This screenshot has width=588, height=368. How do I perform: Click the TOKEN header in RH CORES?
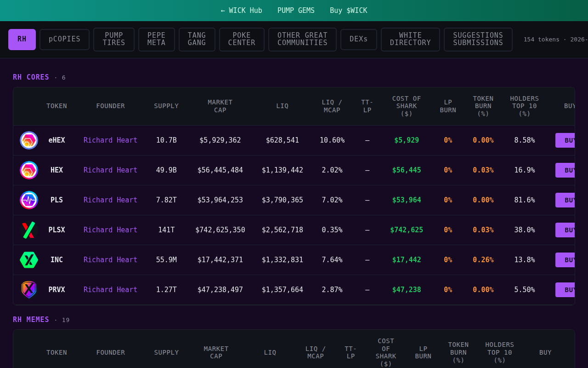coord(57,106)
